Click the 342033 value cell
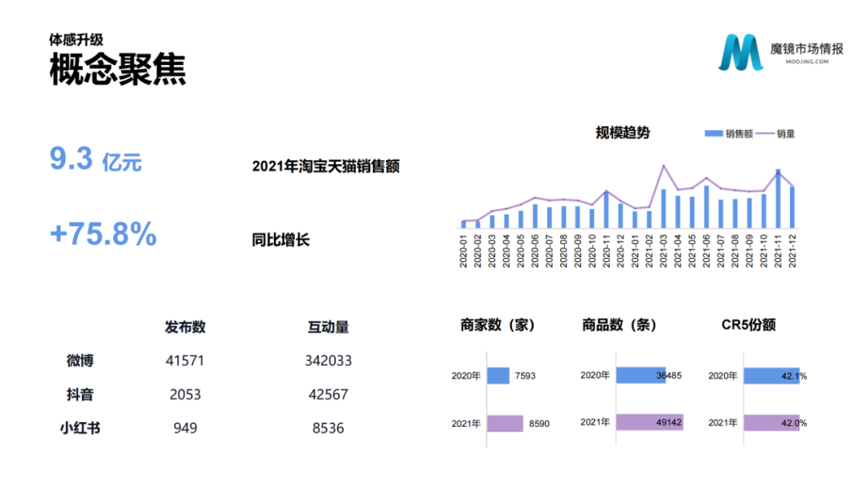The height and width of the screenshot is (488, 868). [x=328, y=361]
